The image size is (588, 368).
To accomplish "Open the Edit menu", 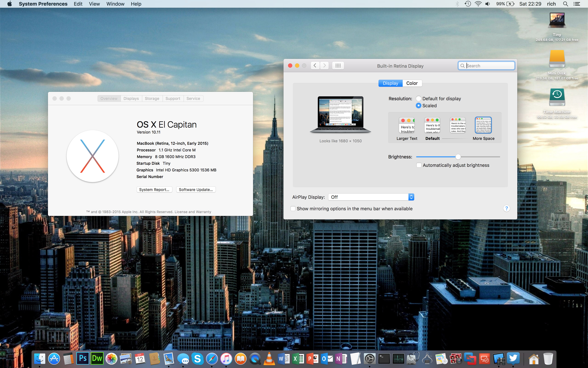I will click(x=78, y=4).
